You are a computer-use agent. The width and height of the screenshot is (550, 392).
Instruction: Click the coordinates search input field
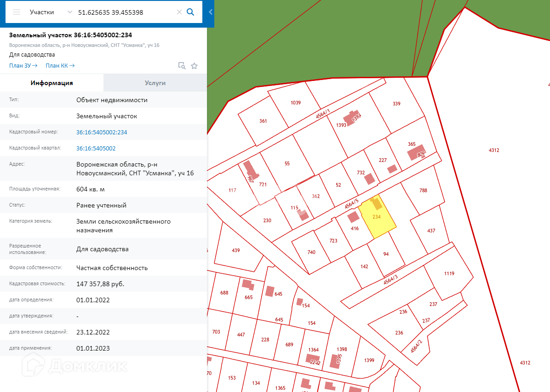124,12
